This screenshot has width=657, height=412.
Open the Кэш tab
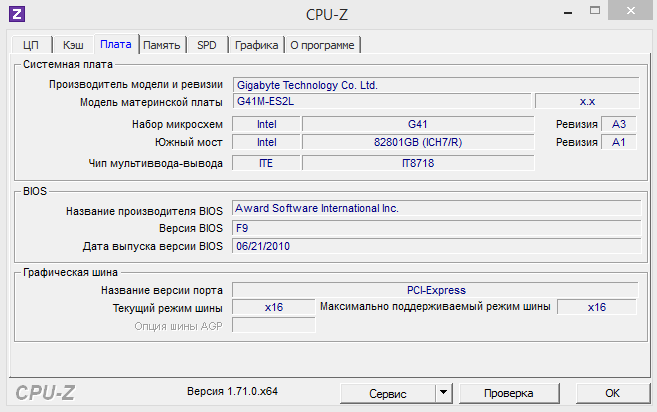click(73, 45)
